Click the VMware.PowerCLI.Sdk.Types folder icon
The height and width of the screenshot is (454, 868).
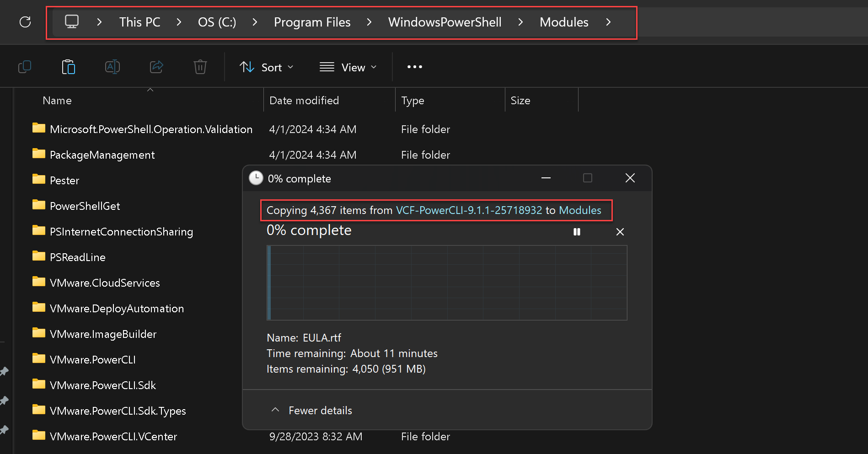(x=39, y=410)
